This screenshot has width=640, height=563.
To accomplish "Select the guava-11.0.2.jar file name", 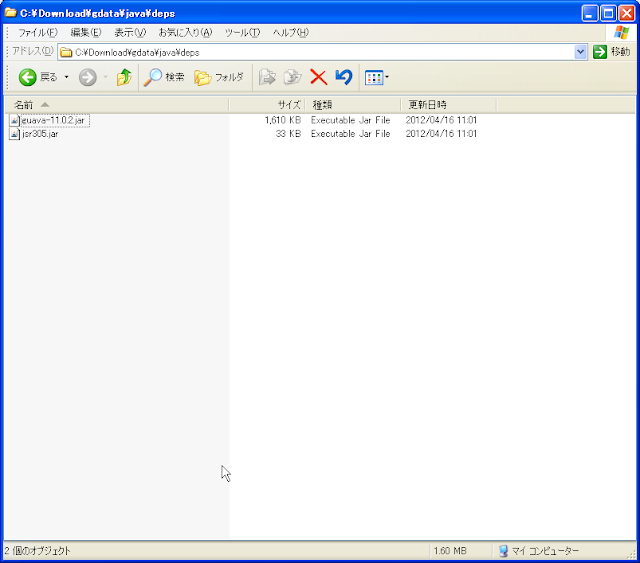I will pyautogui.click(x=53, y=120).
